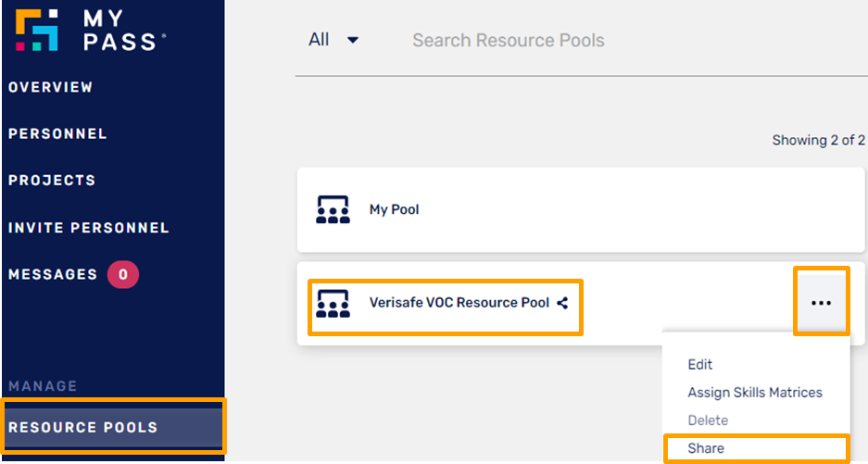Viewport: 868px width, 464px height.
Task: Select Invite Personnel in the sidebar
Action: [x=89, y=228]
